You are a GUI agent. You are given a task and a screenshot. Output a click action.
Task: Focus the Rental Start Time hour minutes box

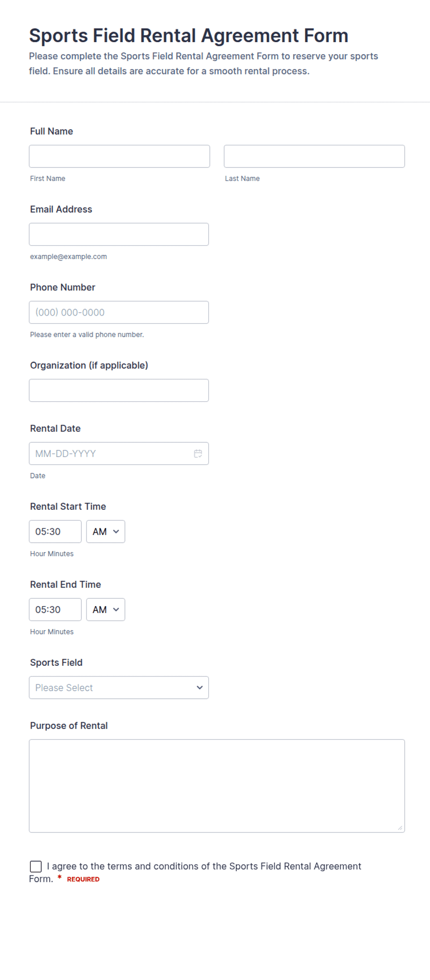[55, 532]
